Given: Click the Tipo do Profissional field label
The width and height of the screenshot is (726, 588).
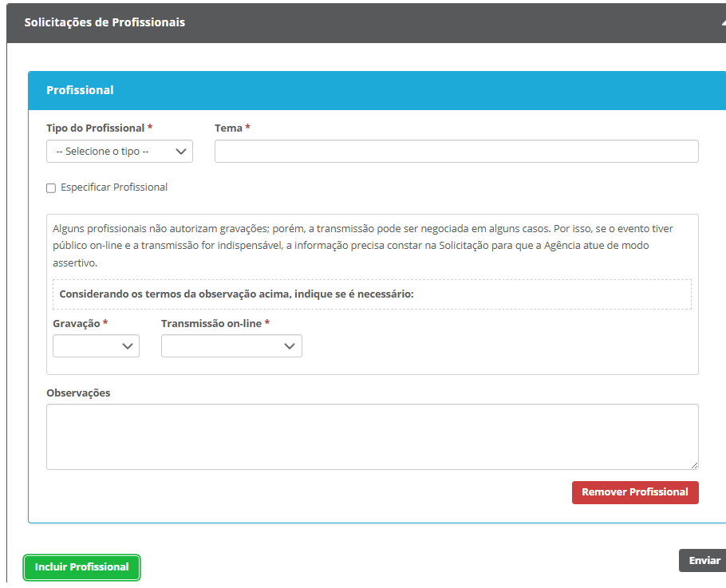Looking at the screenshot, I should tap(96, 128).
